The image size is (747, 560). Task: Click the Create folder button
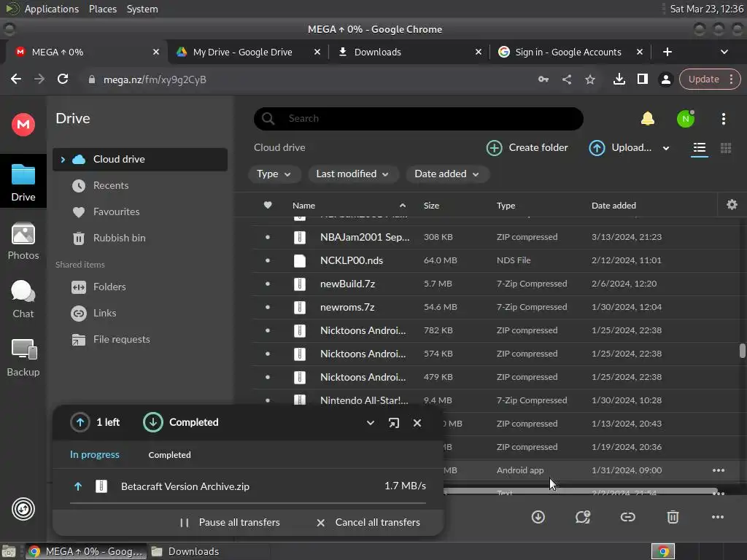[x=527, y=148]
